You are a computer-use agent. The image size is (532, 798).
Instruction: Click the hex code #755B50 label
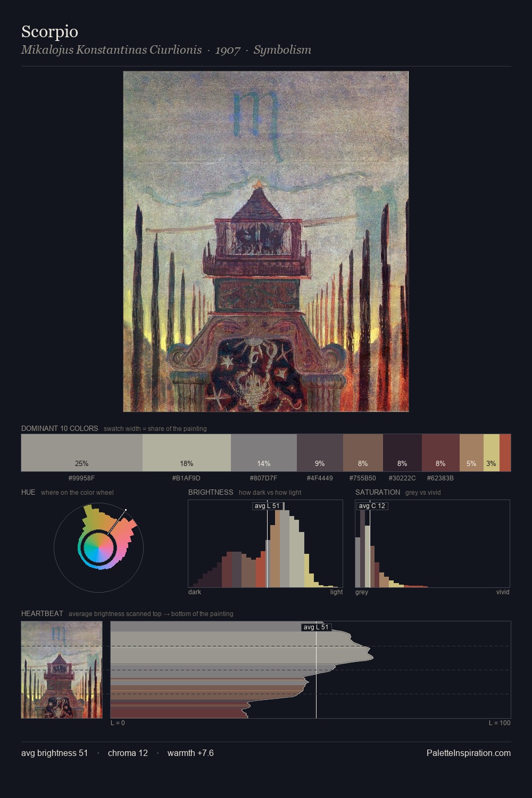coord(363,478)
